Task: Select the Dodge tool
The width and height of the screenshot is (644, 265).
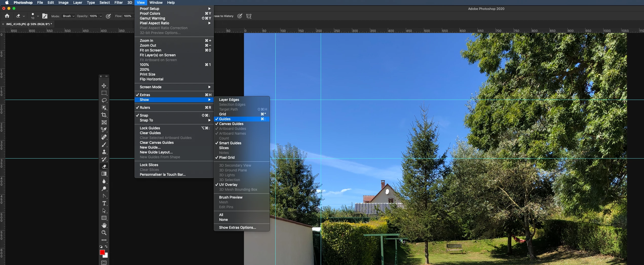Action: 104,189
